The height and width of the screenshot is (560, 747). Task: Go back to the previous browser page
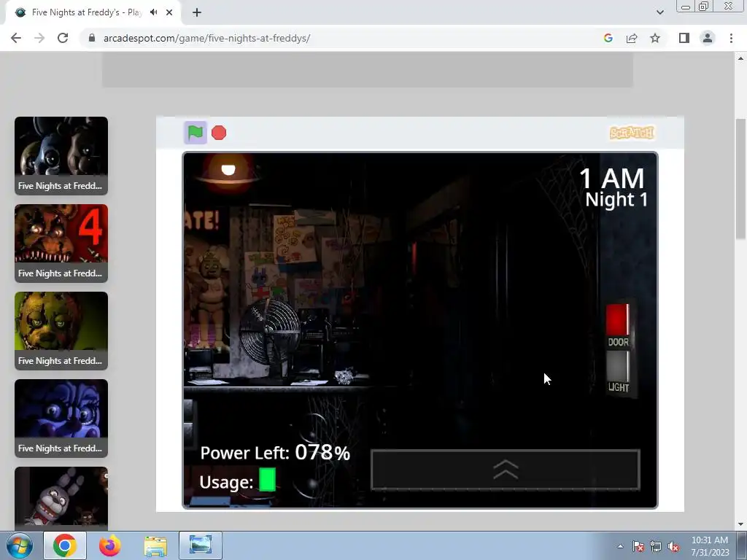coord(16,38)
